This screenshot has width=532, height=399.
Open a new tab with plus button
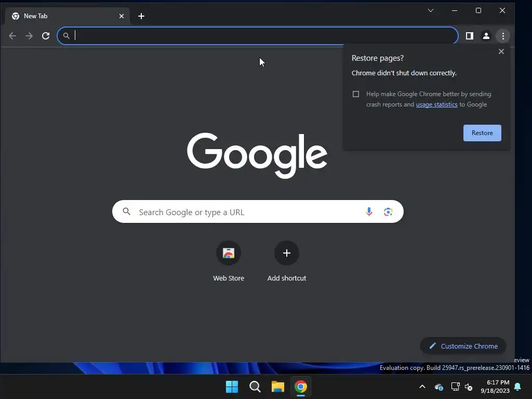(141, 16)
